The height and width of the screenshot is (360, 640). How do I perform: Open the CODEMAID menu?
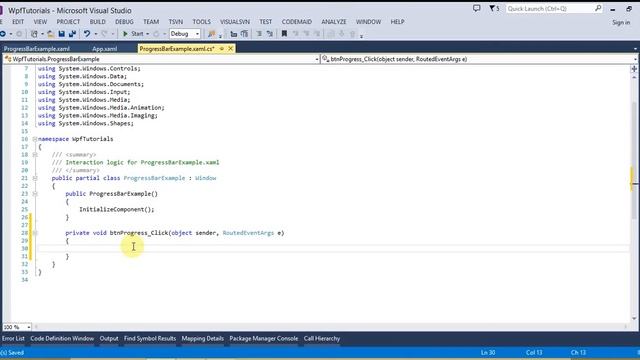pyautogui.click(x=297, y=22)
